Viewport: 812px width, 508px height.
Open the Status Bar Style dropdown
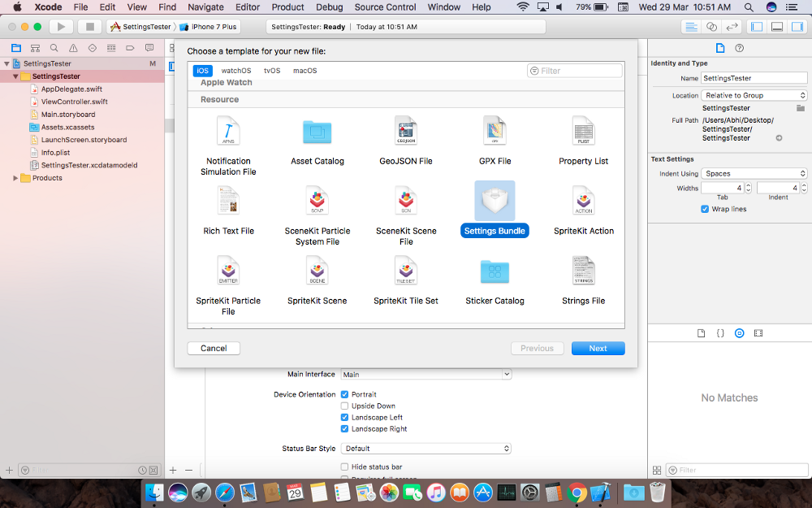click(x=425, y=449)
